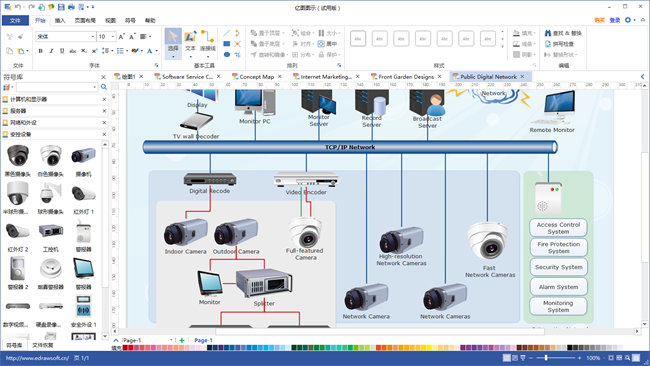Click the Access Control System button shape
The height and width of the screenshot is (366, 650).
(x=558, y=228)
